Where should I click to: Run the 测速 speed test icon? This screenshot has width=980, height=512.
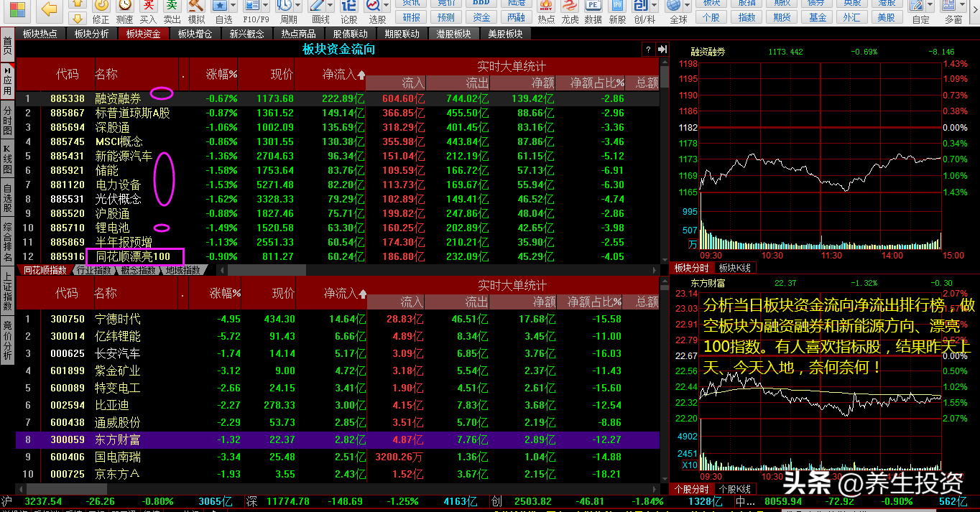tap(124, 6)
